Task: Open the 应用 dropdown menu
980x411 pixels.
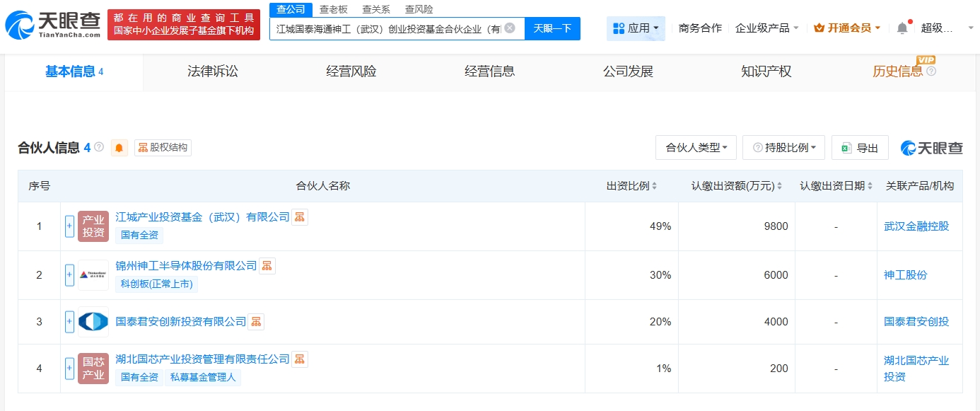Action: click(x=635, y=28)
